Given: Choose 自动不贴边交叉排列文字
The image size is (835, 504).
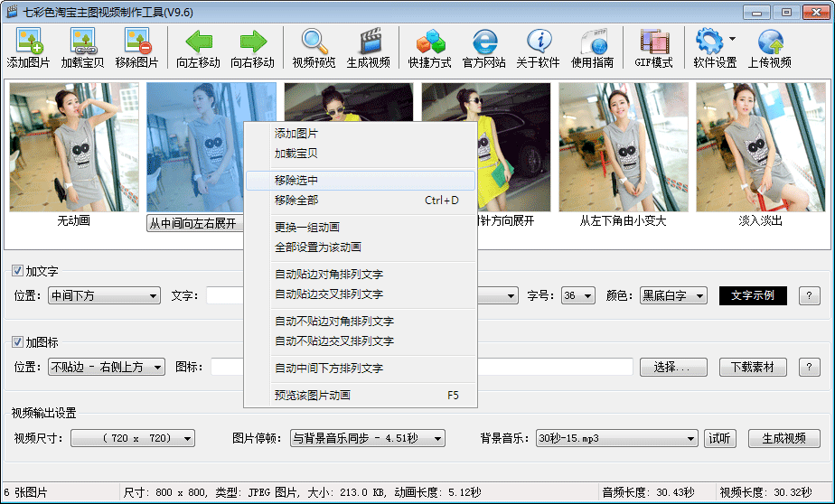Looking at the screenshot, I should [x=361, y=341].
